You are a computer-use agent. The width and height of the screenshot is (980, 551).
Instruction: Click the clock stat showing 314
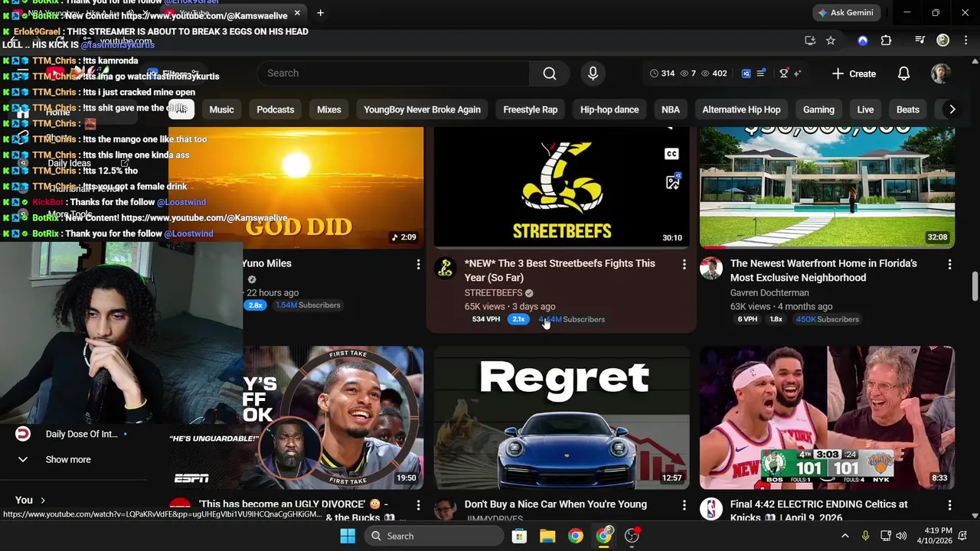pos(662,73)
